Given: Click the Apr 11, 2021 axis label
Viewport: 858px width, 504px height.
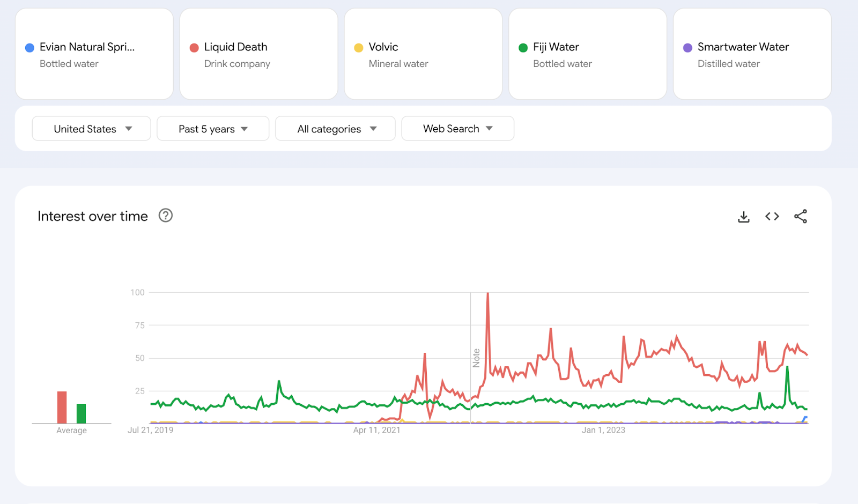Looking at the screenshot, I should (x=376, y=430).
